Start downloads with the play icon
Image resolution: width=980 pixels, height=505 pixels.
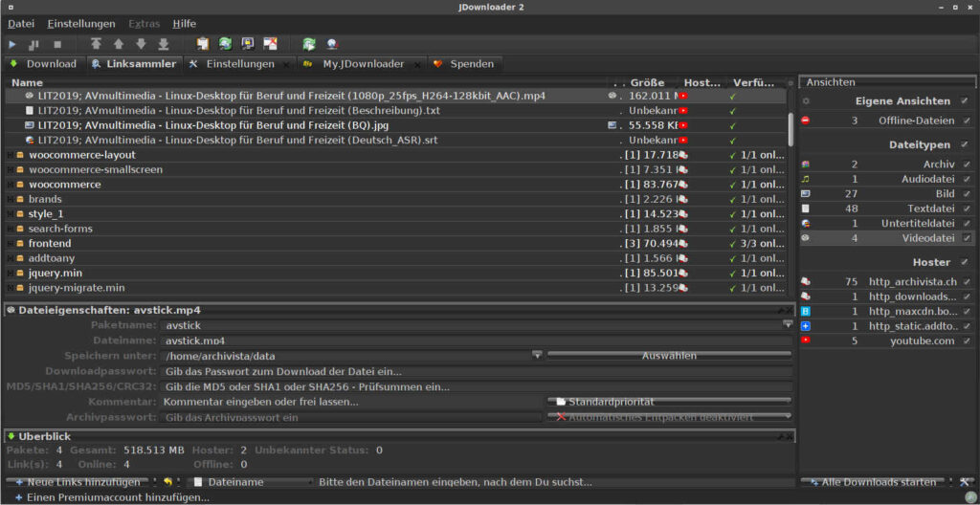[x=11, y=44]
